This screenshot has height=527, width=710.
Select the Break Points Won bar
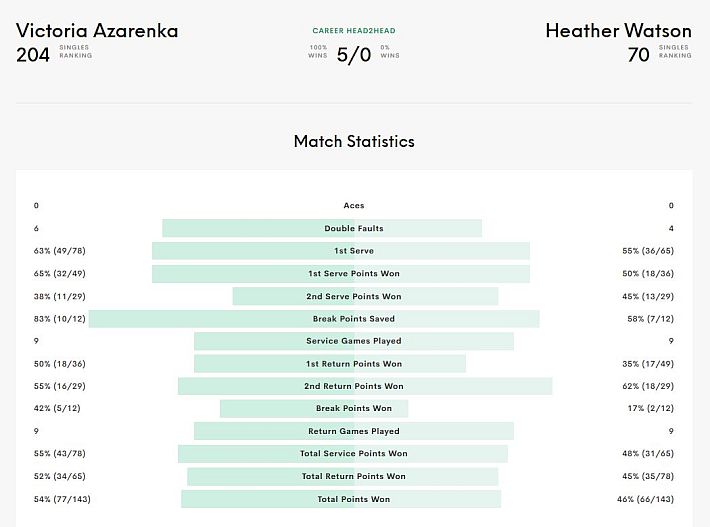pos(314,408)
